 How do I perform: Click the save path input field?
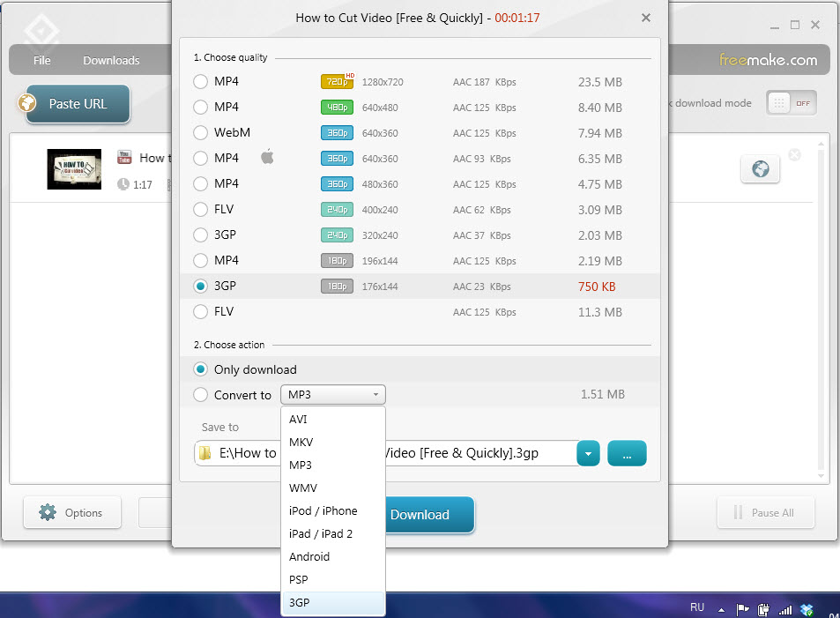coord(386,453)
